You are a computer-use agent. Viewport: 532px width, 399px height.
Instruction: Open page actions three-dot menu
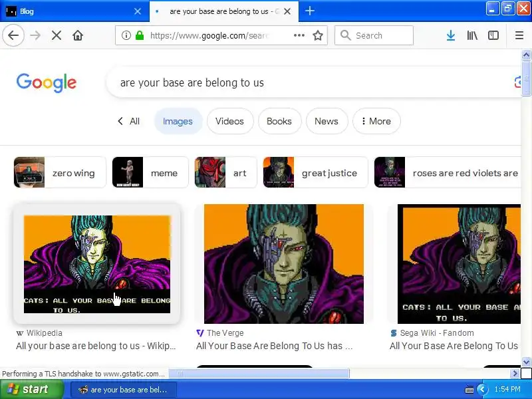299,35
